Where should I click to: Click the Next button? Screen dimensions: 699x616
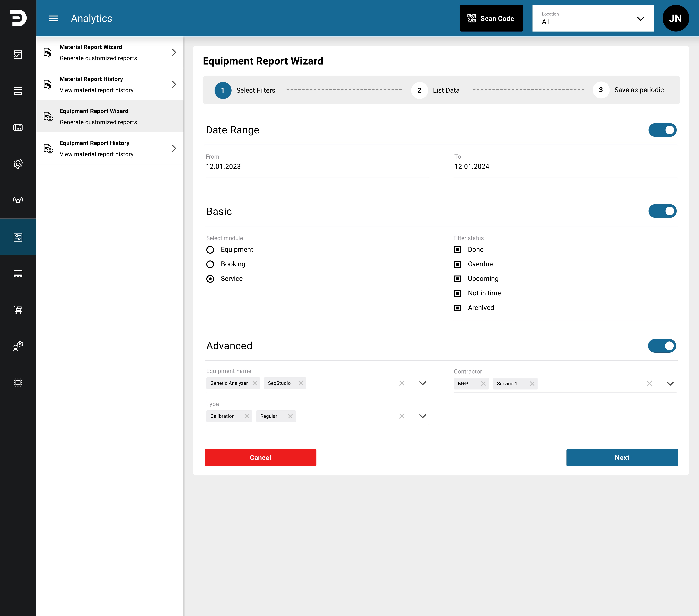tap(622, 458)
